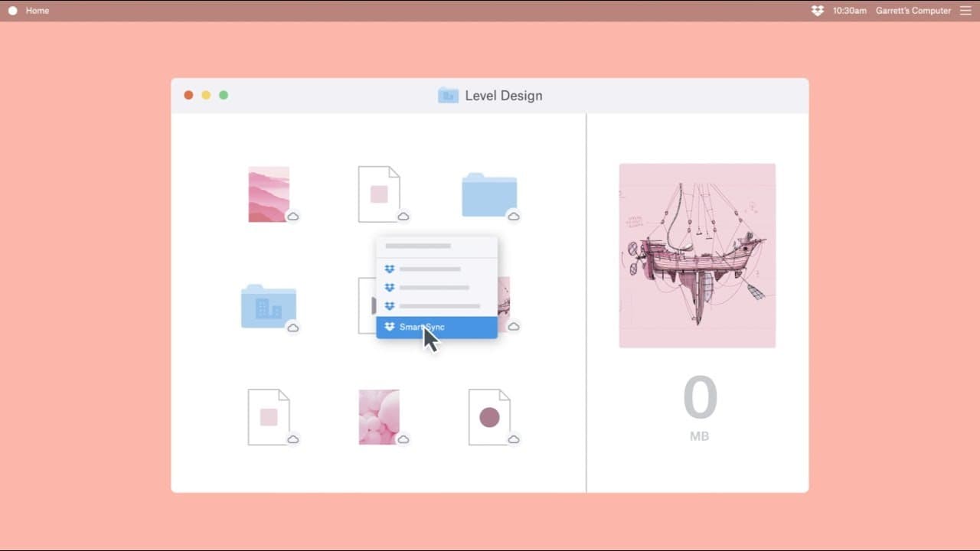
Task: Click Dropbox icon in the menu bar
Action: click(818, 11)
